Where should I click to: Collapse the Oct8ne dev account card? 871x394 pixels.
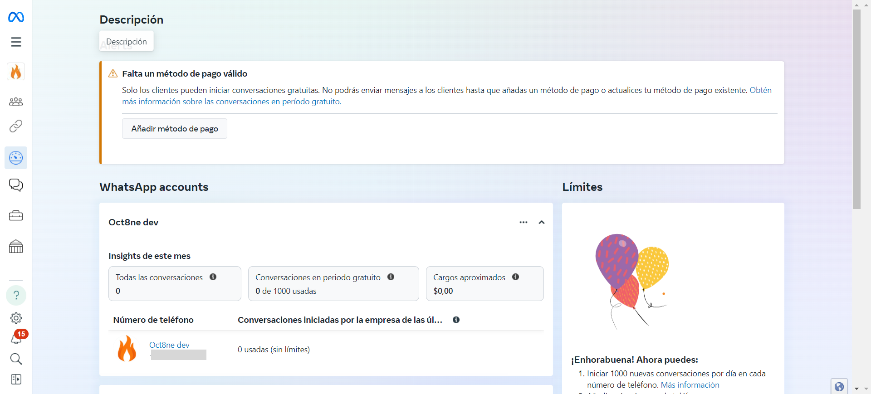pos(542,222)
